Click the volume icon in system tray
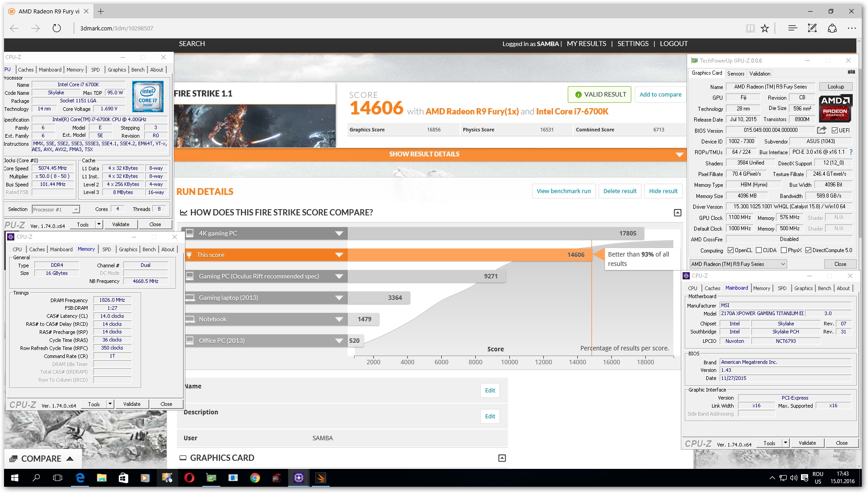Screen dimensions: 868x493 794,478
